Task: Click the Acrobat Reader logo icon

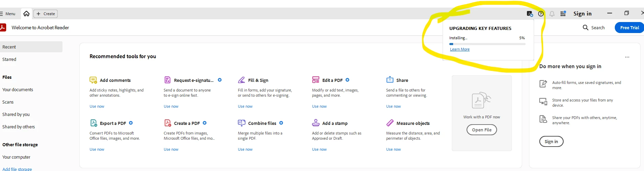Action: pos(3,28)
